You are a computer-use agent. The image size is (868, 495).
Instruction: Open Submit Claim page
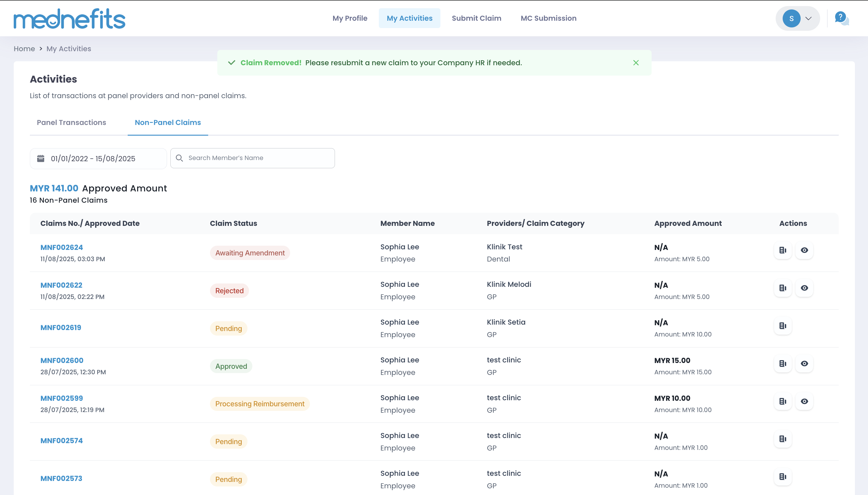(x=476, y=18)
